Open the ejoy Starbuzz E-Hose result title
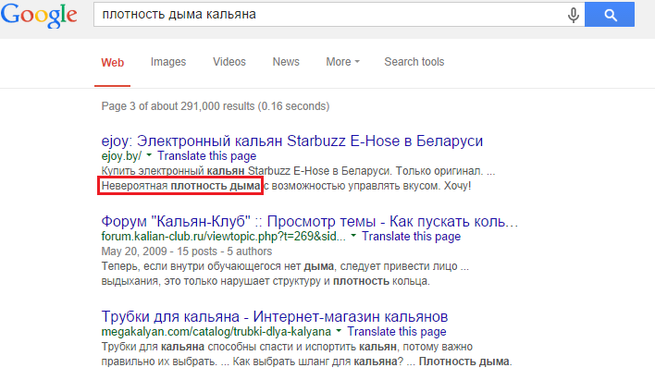The height and width of the screenshot is (380, 655). click(292, 141)
